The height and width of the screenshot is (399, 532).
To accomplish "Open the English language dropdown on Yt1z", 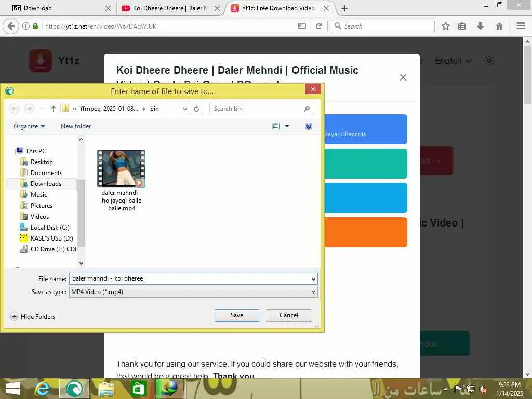I will (x=453, y=61).
